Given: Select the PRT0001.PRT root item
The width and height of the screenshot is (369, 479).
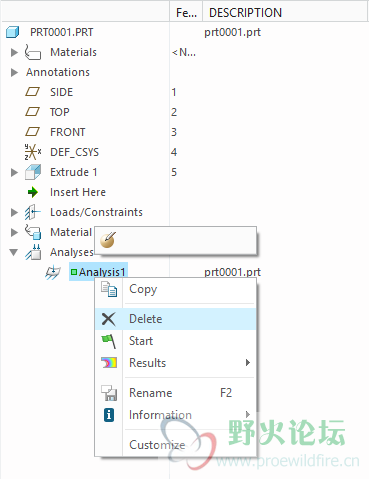Looking at the screenshot, I should click(x=62, y=32).
